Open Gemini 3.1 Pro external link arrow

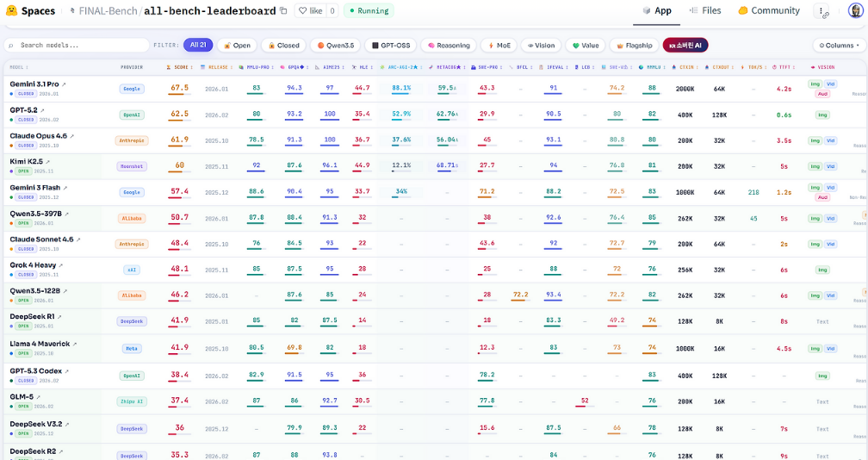[x=64, y=84]
